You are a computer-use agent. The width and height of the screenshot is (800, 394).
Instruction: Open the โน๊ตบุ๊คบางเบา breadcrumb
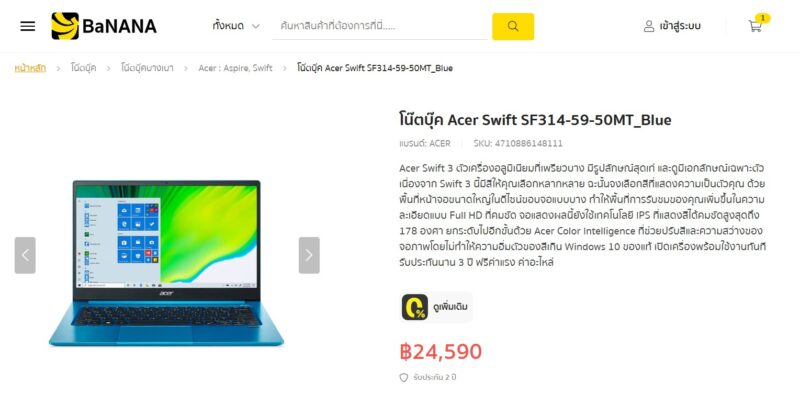point(147,68)
